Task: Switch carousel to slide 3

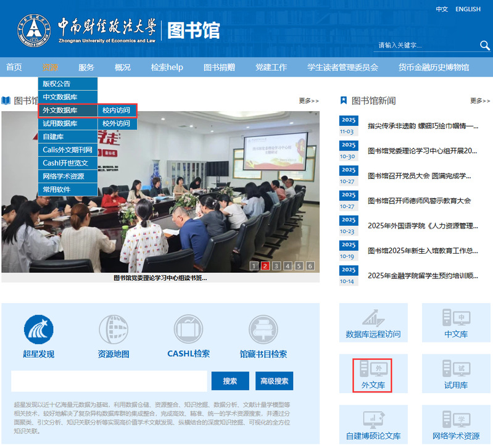Action: 276,266
